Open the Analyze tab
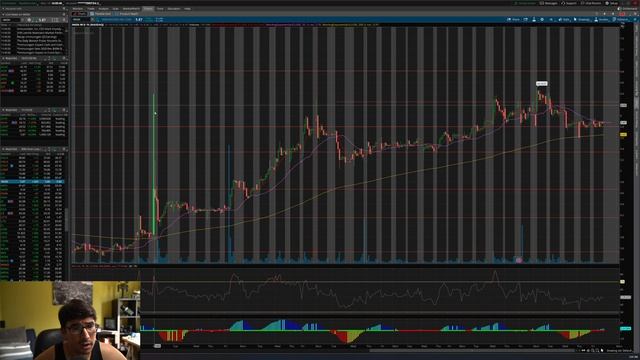The width and height of the screenshot is (640, 360). click(104, 9)
